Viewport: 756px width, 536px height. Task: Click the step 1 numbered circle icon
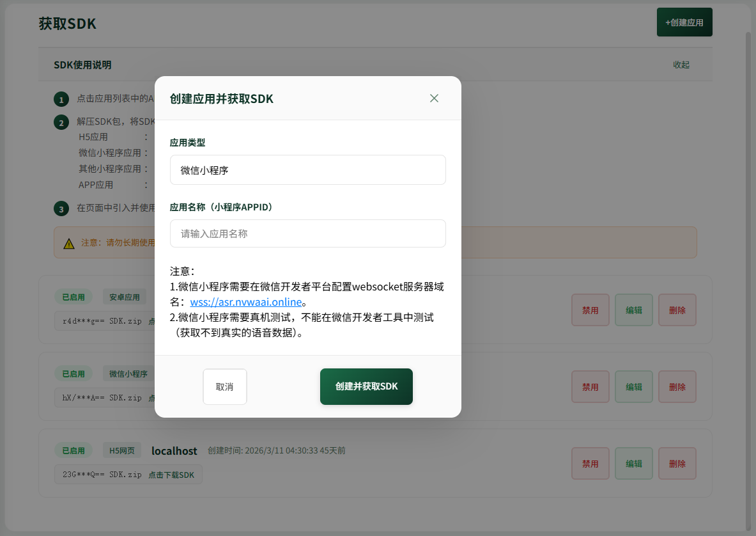[61, 99]
